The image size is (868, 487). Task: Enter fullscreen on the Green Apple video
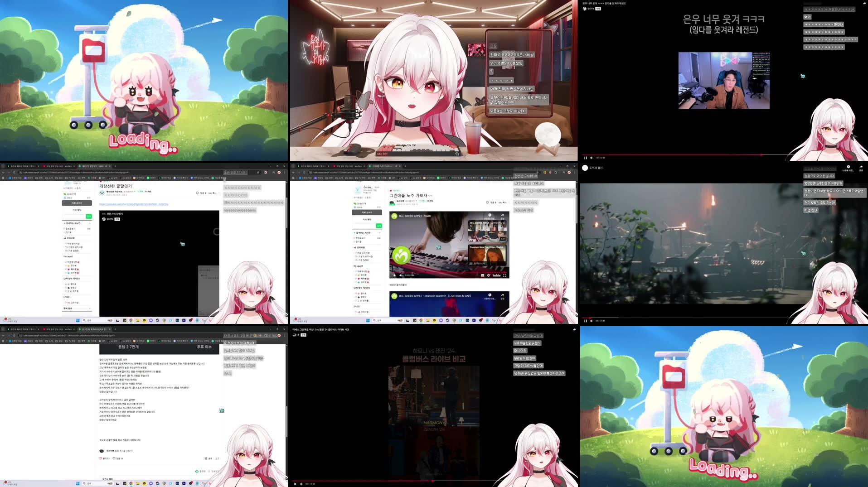point(504,275)
